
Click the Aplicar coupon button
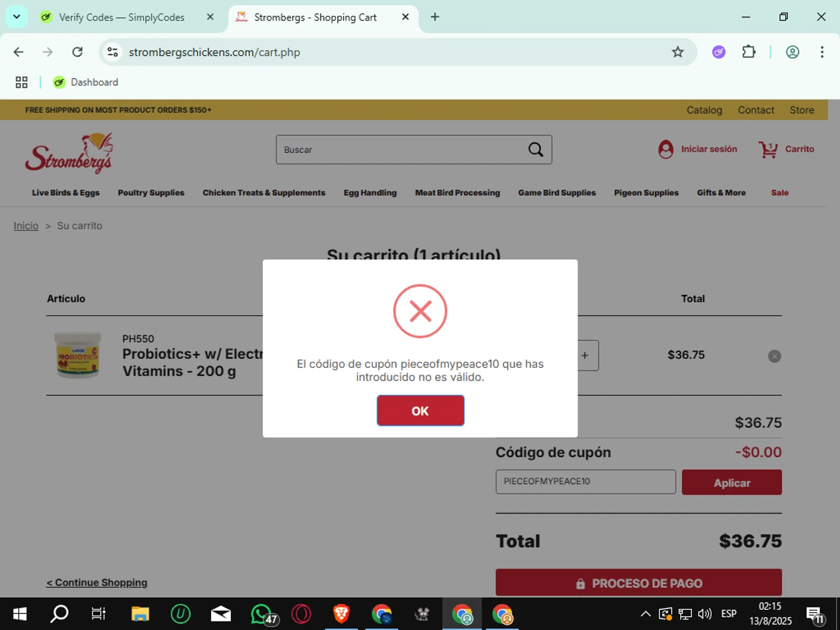coord(731,482)
